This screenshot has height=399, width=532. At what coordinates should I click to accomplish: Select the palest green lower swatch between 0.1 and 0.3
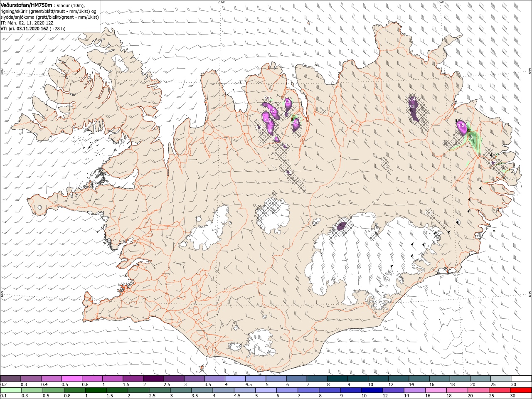click(x=11, y=390)
